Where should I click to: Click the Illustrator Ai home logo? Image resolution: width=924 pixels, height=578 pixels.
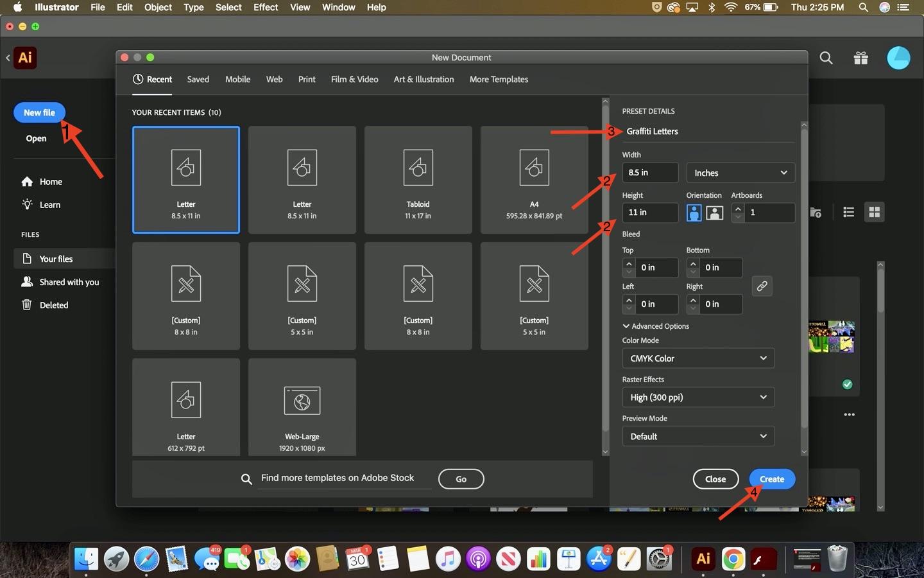coord(25,58)
